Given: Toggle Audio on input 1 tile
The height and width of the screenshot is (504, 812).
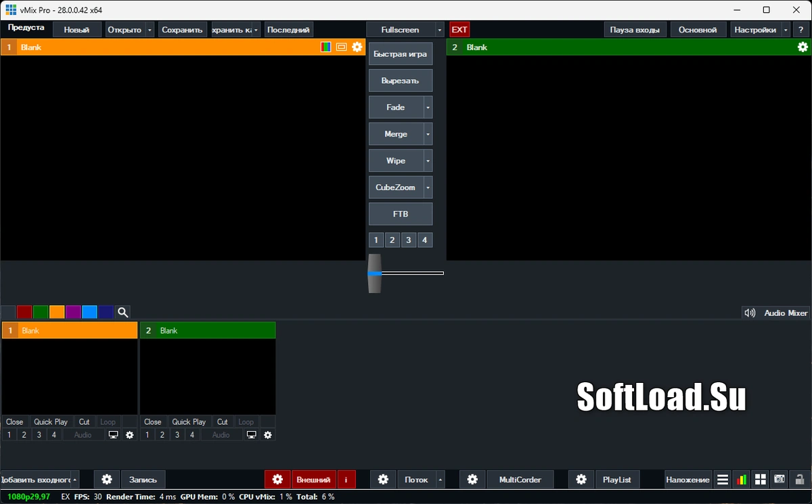Looking at the screenshot, I should tap(83, 435).
